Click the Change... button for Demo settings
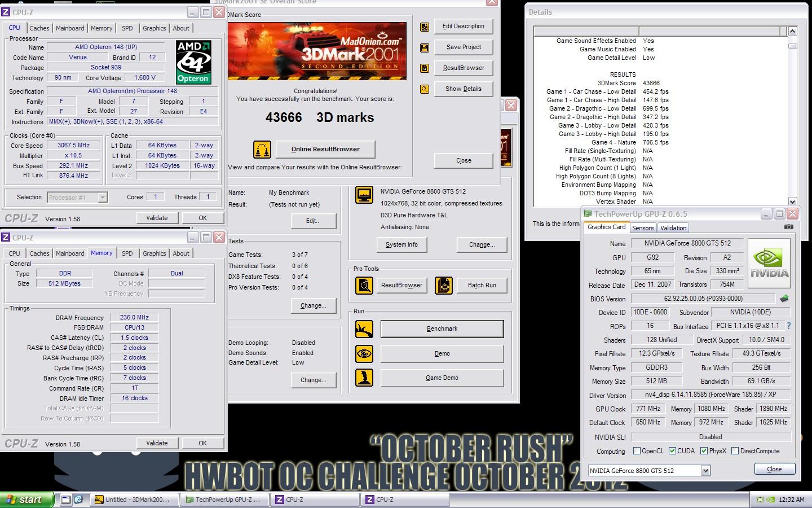 click(314, 380)
